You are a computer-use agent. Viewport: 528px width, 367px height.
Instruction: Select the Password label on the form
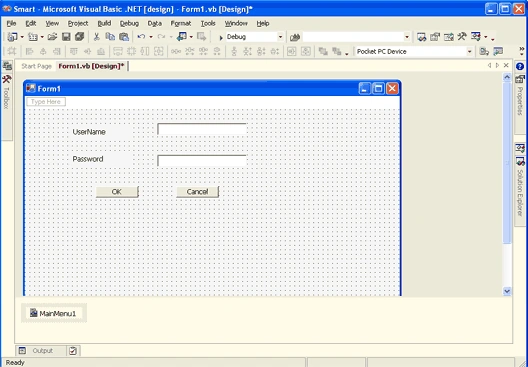(x=101, y=159)
